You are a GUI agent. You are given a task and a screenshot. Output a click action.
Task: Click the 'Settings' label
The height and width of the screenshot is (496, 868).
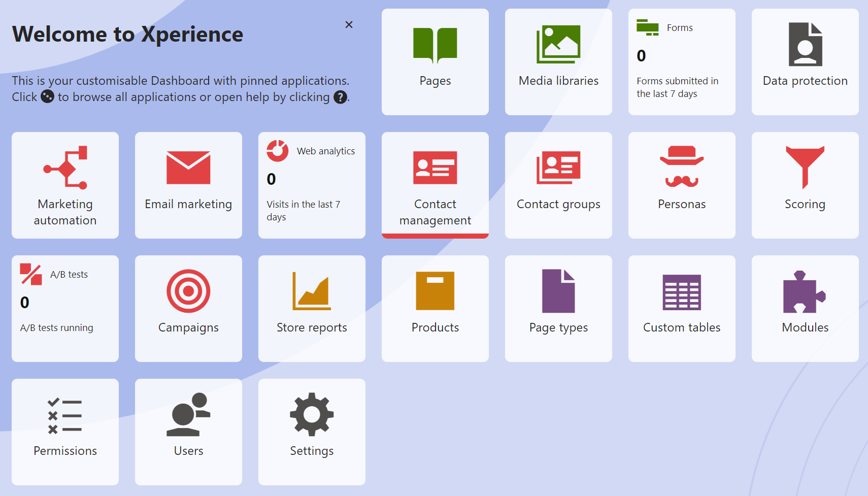[312, 451]
